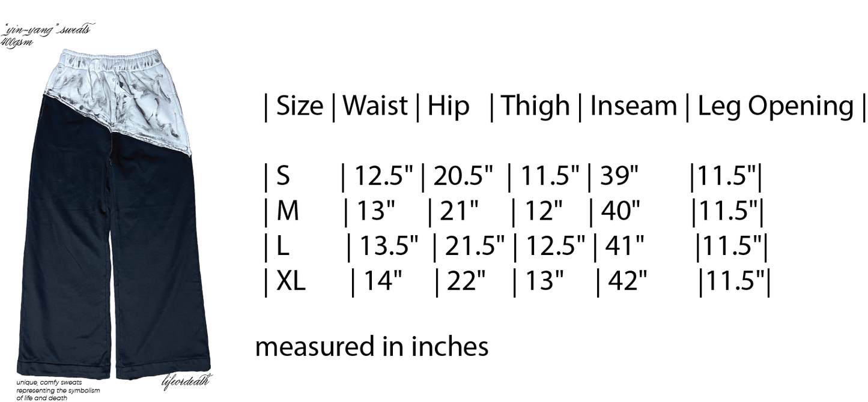Screen dimensions: 868x402
Task: Click the sweatpants product image
Action: coord(114,216)
